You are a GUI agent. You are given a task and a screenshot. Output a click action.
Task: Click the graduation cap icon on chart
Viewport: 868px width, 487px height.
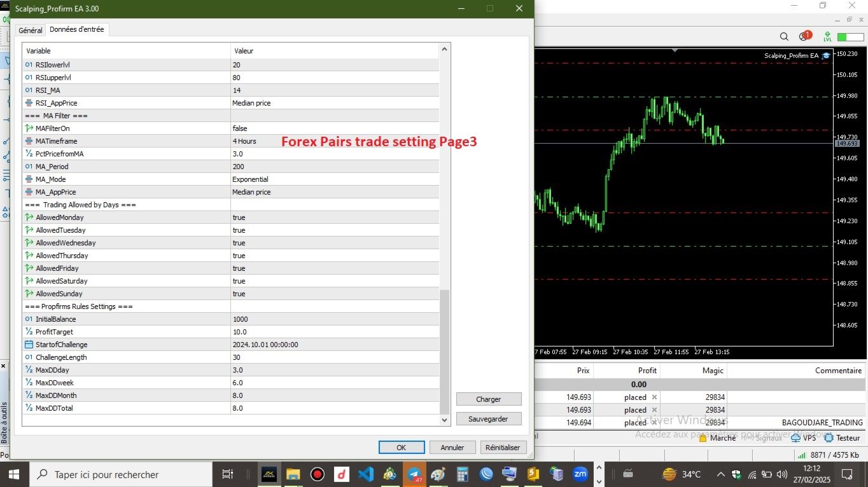pyautogui.click(x=826, y=56)
